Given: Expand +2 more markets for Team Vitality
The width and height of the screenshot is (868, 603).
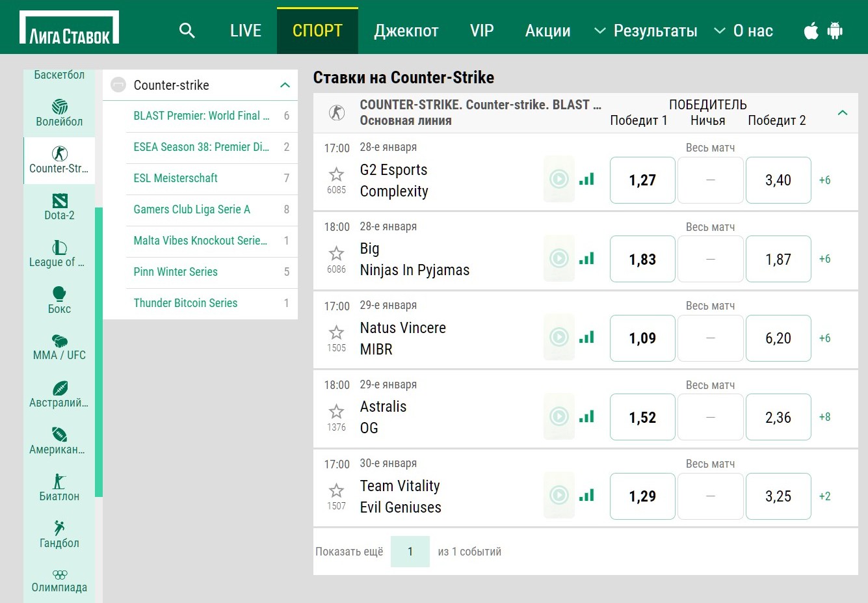Looking at the screenshot, I should [x=825, y=496].
